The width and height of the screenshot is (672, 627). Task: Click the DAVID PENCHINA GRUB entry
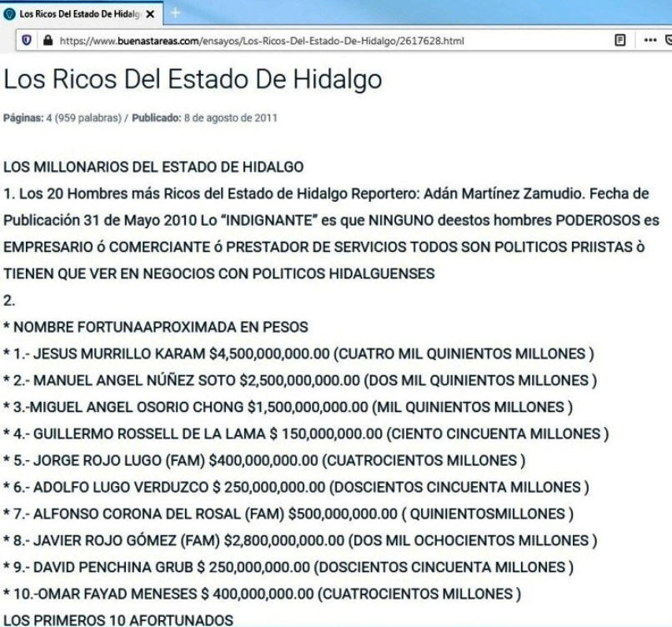288,567
